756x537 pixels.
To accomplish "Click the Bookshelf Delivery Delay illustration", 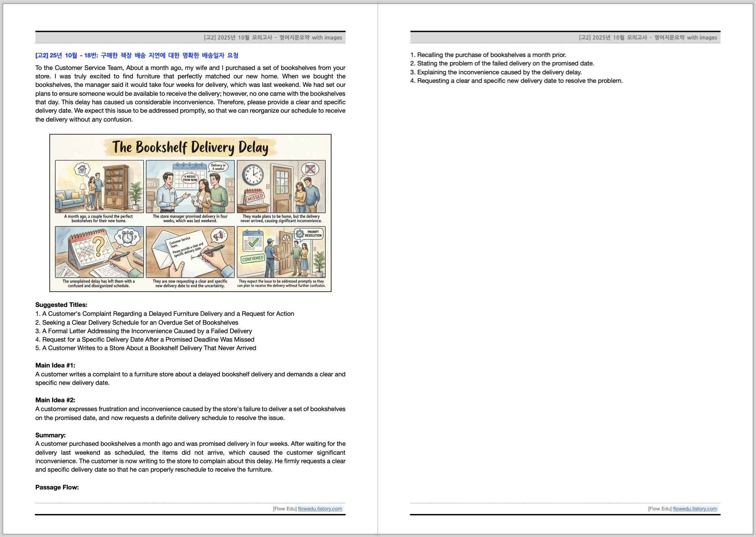I will [190, 213].
